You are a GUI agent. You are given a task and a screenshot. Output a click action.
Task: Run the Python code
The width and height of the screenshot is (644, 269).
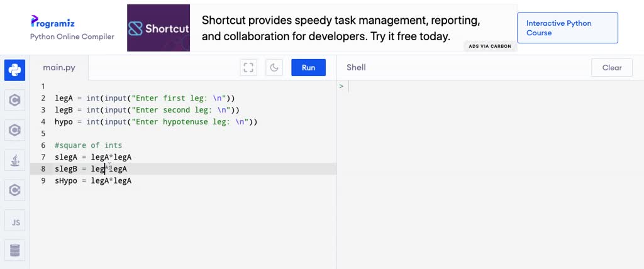[308, 68]
